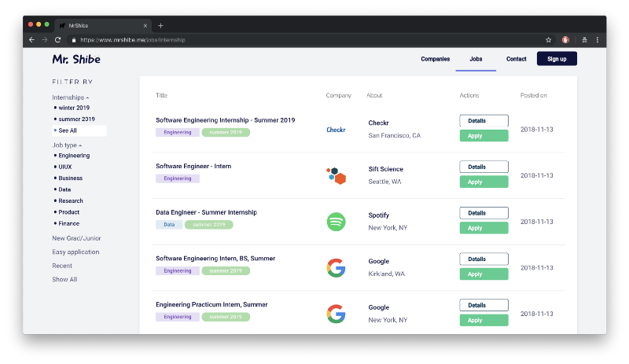The height and width of the screenshot is (364, 629).
Task: Apply to the Checkr internship
Action: [x=484, y=136]
